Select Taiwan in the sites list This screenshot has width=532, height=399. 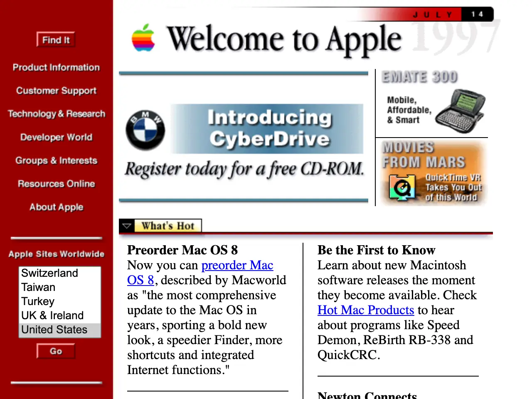coord(60,287)
